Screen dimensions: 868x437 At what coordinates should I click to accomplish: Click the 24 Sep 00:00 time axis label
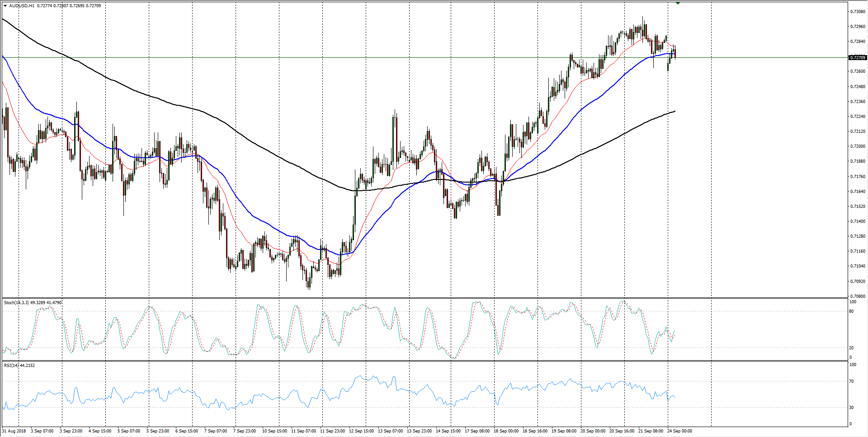click(679, 431)
